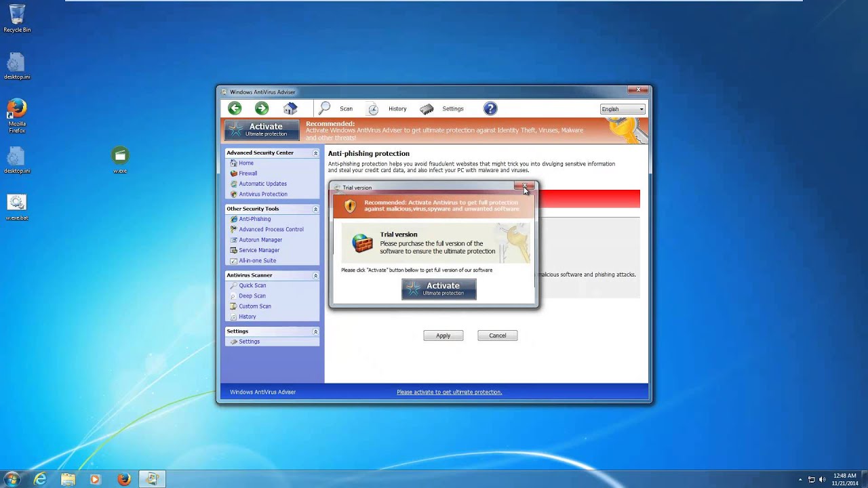Click the Automatic Updates sidebar icon
Viewport: 868px width, 488px height.
click(234, 184)
